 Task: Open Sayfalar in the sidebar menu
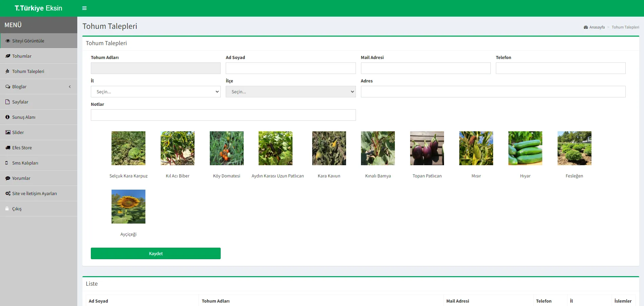[20, 102]
